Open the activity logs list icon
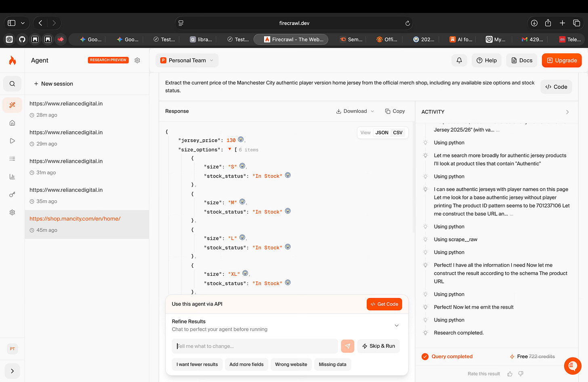 tap(13, 159)
